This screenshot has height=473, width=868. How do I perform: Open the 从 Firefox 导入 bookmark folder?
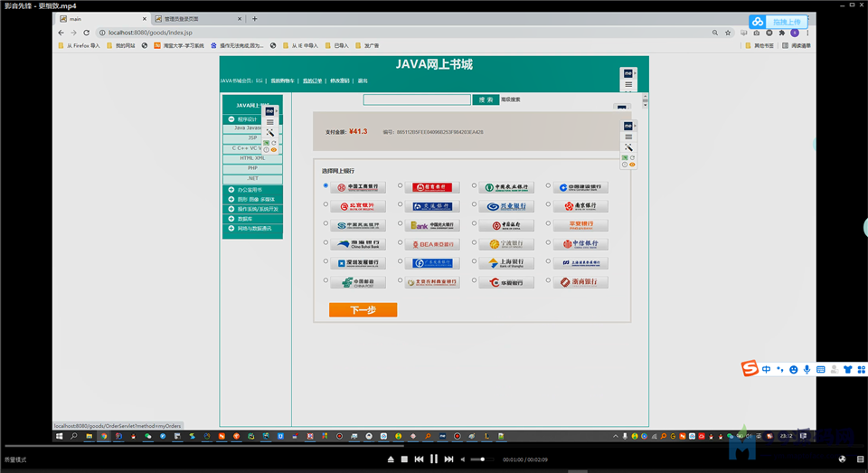tap(80, 45)
